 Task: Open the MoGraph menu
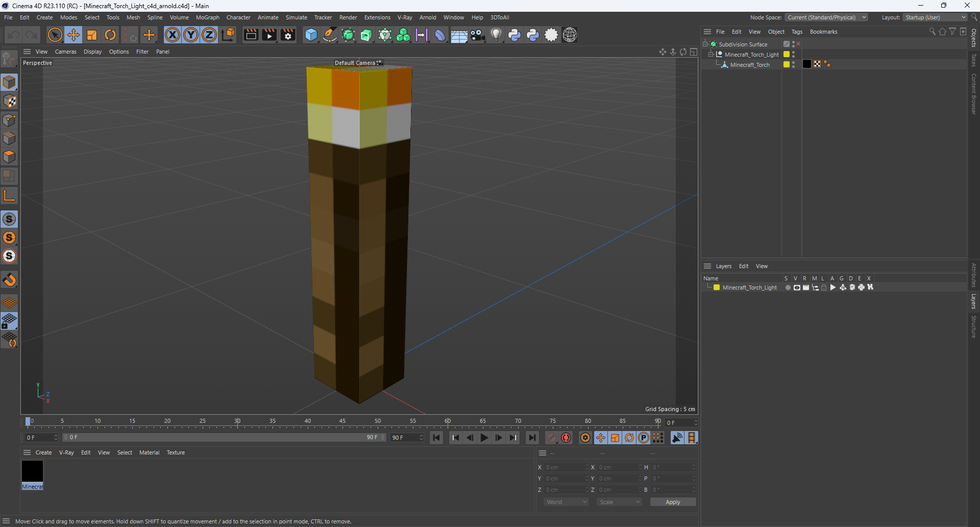click(x=208, y=17)
